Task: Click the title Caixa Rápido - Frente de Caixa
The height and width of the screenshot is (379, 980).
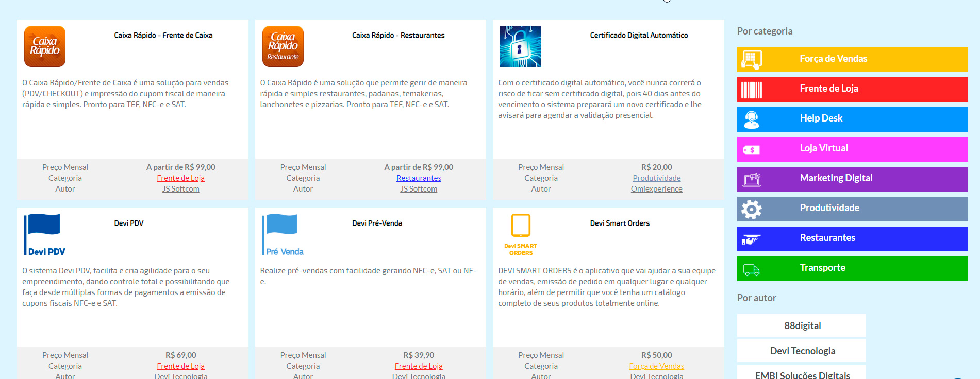Action: (x=163, y=36)
